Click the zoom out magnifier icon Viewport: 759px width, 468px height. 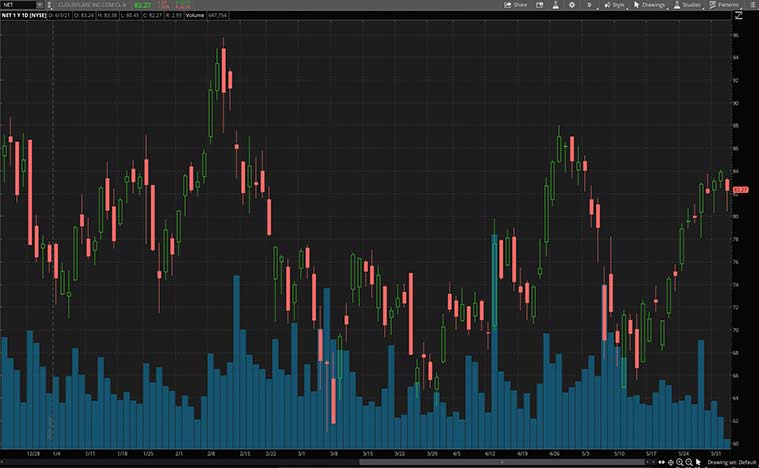tap(689, 462)
